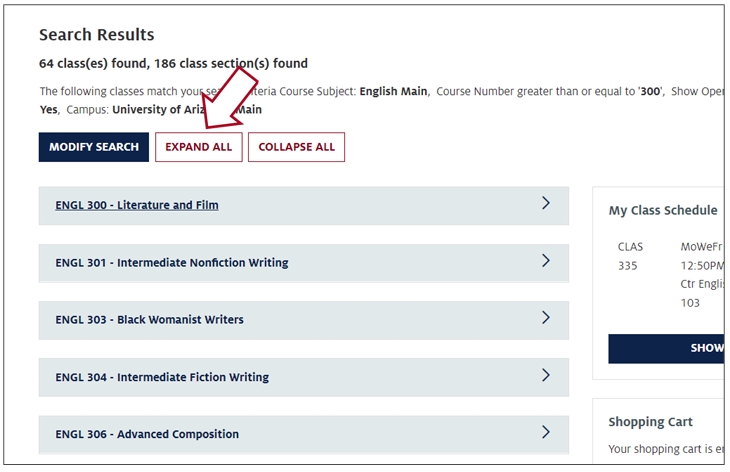Expand ENGL 303 row chevron arrow
This screenshot has height=472, width=730.
click(546, 318)
